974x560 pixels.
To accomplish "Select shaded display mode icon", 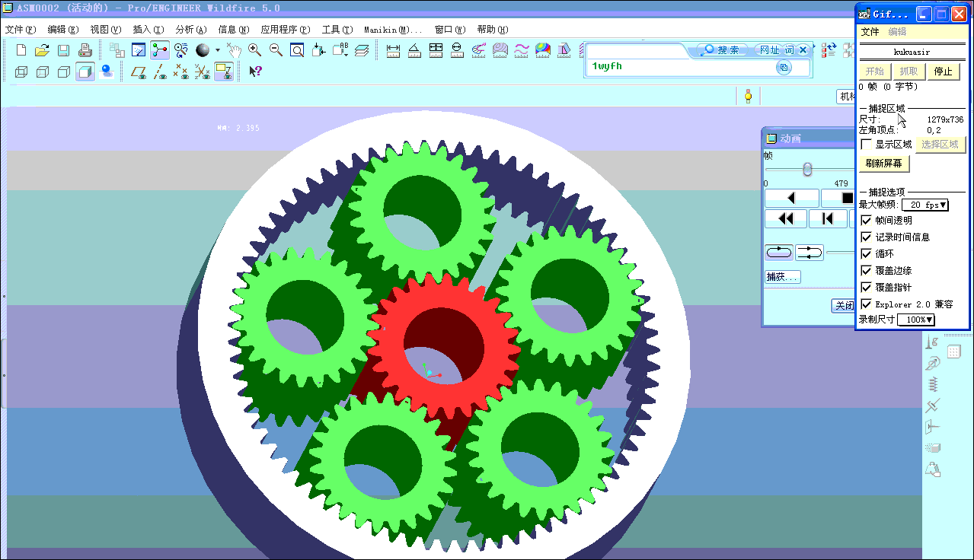I will (x=85, y=72).
